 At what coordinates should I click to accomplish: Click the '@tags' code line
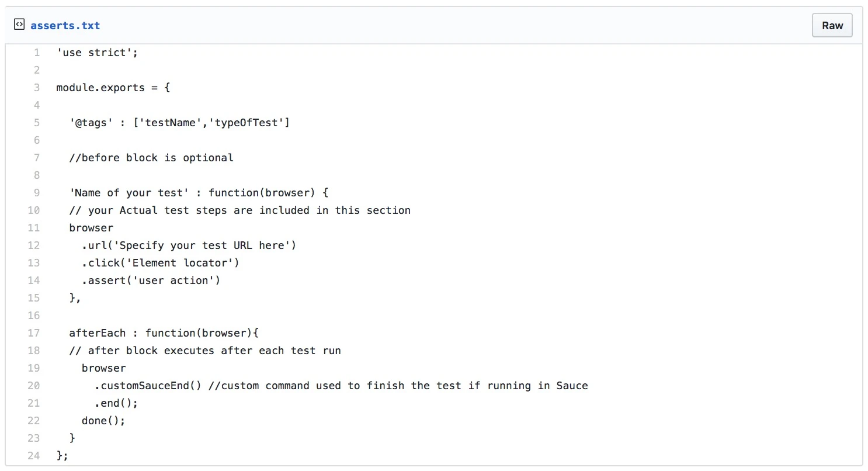click(x=179, y=123)
